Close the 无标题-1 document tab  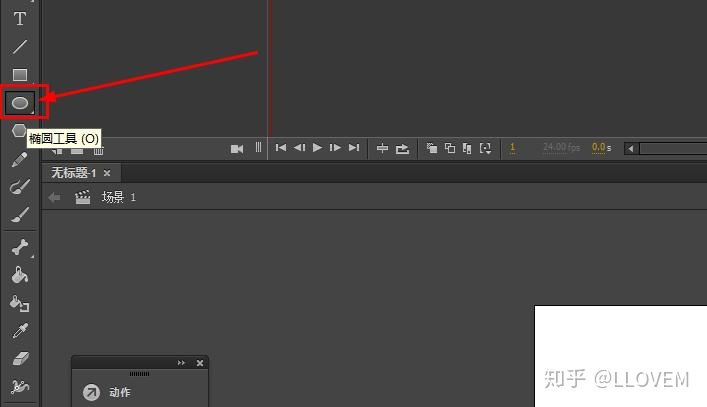pyautogui.click(x=107, y=173)
